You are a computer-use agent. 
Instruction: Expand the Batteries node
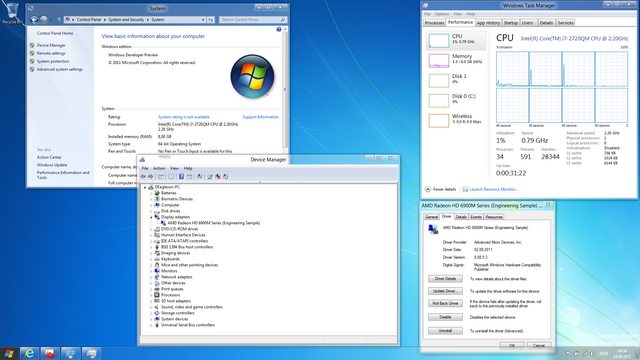(x=151, y=193)
